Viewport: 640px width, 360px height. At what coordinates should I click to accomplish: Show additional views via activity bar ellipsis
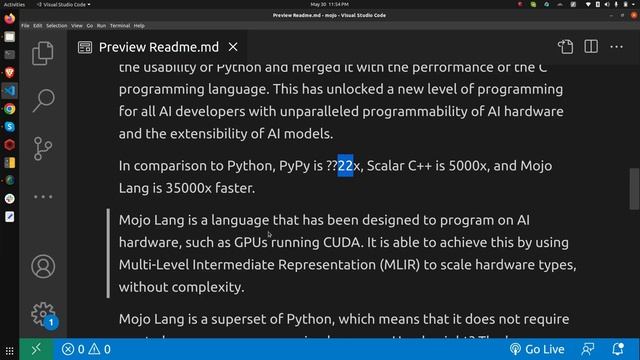(x=43, y=197)
